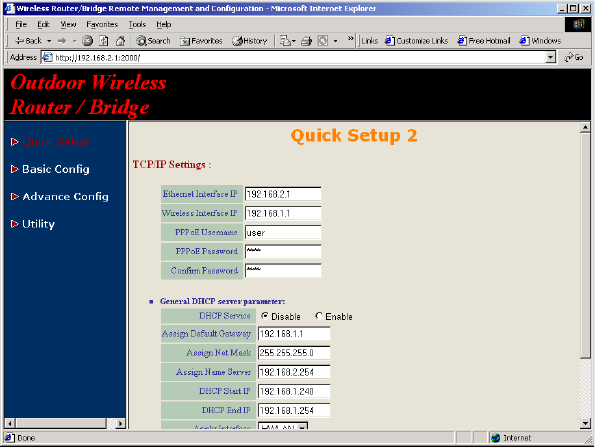Click the Forward arrow toolbar button

[62, 41]
